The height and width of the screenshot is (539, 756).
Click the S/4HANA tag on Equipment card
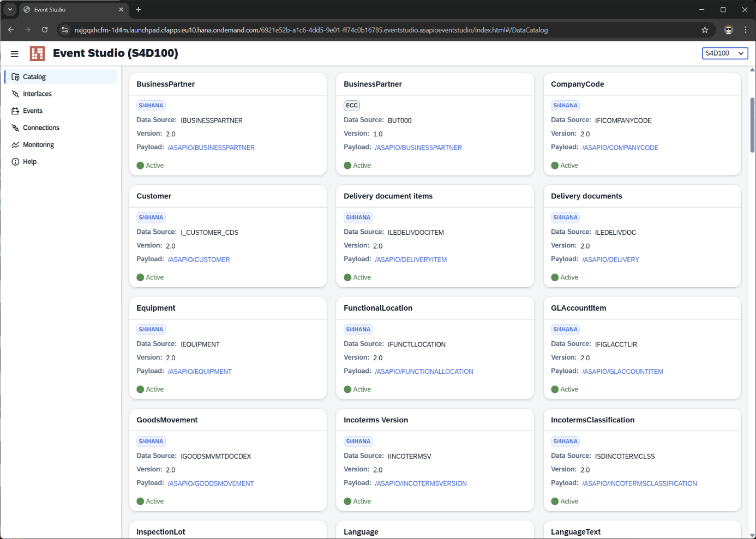(x=151, y=330)
